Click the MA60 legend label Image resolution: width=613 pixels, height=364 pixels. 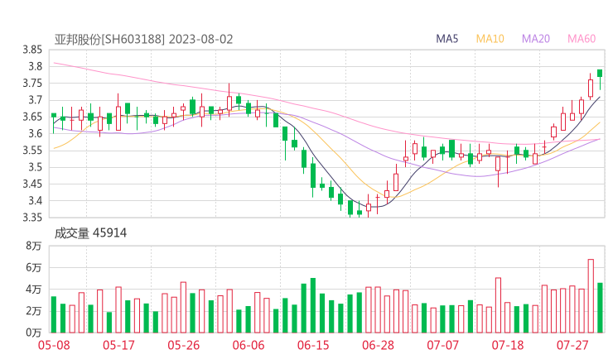click(582, 39)
